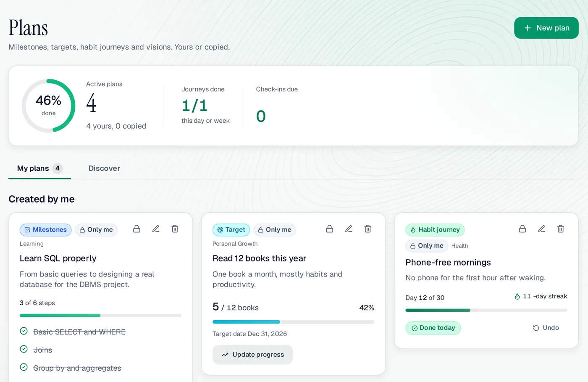Viewport: 588px width, 382px height.
Task: Uncheck the Basic SELECT and WHERE step
Action: click(24, 331)
